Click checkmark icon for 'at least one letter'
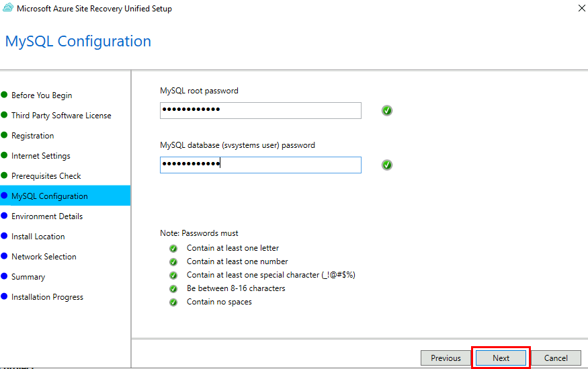Screen dimensions: 588x369 pyautogui.click(x=173, y=248)
